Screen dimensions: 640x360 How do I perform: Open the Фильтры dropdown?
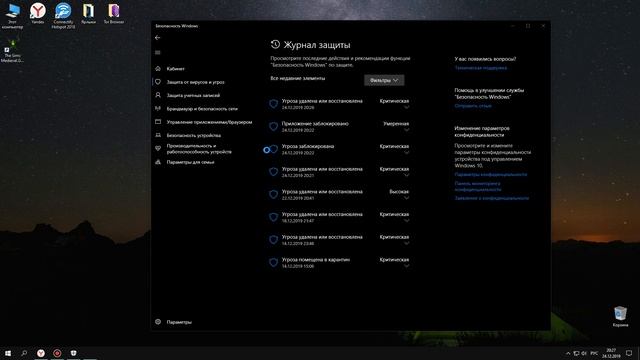point(384,80)
